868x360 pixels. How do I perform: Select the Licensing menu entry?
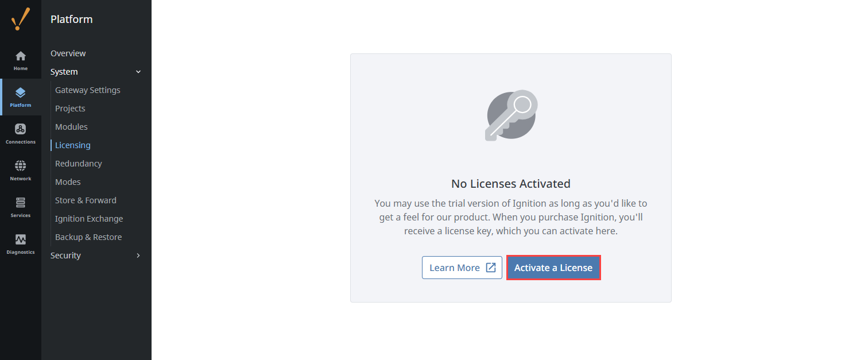[72, 145]
